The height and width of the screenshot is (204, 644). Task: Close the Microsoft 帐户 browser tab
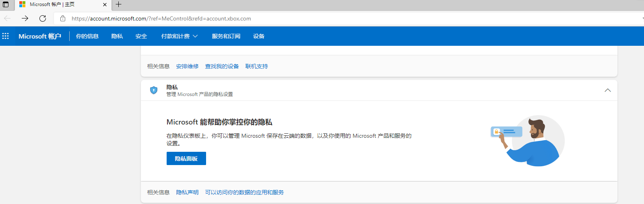[105, 4]
